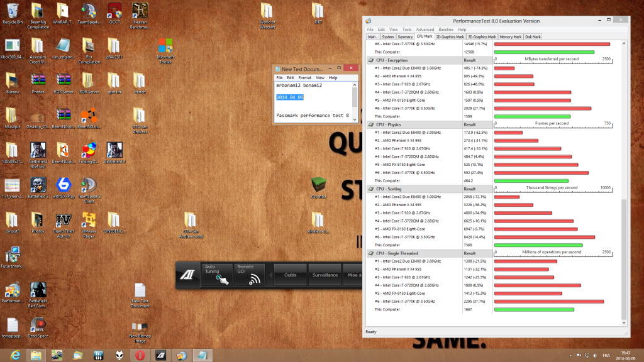The width and height of the screenshot is (644, 362).
Task: Launch Grand Theft Auto IV shortcut
Action: (x=64, y=226)
